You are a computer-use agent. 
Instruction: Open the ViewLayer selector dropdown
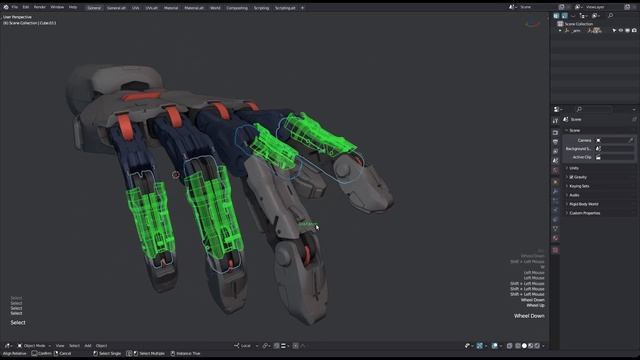[578, 7]
